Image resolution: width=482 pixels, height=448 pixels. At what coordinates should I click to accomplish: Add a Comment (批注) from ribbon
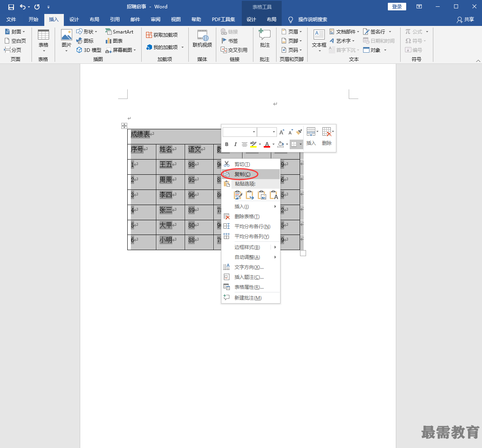(x=265, y=39)
